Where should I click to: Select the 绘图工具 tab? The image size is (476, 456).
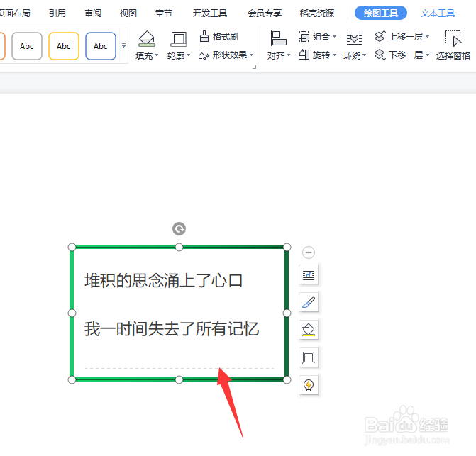[x=381, y=13]
